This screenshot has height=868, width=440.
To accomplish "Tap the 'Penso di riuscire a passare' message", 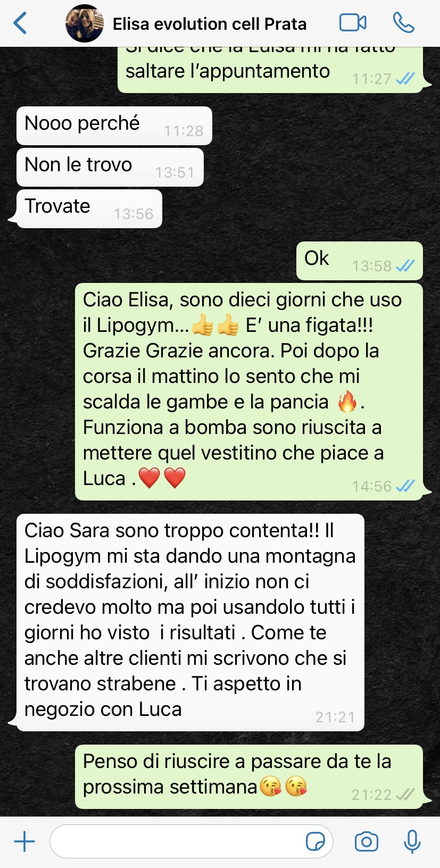I will [249, 777].
